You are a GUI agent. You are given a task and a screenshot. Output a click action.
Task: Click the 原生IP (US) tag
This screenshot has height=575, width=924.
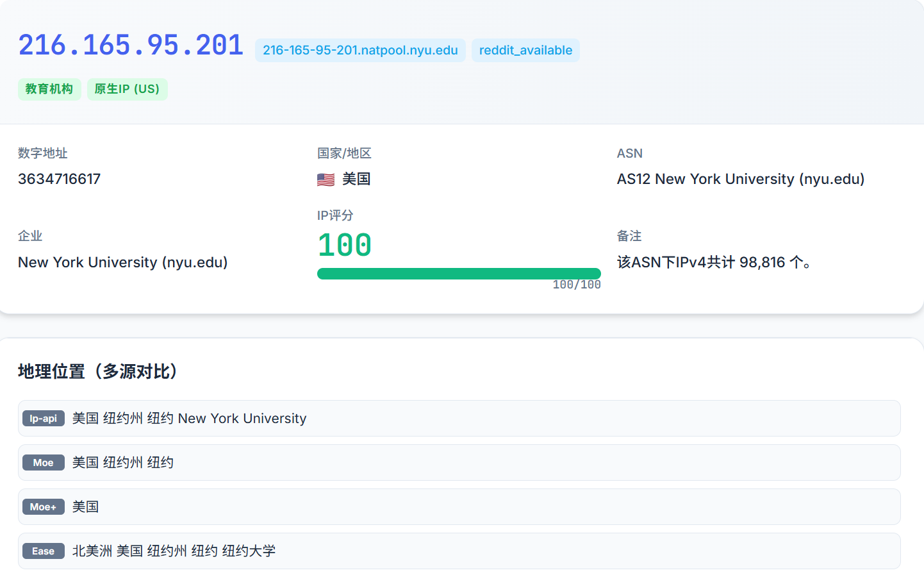(x=127, y=89)
